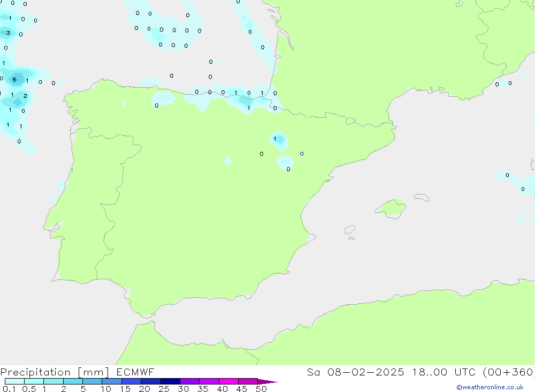Click the legend arrow tip beyond 50
The width and height of the screenshot is (535, 392).
(267, 381)
